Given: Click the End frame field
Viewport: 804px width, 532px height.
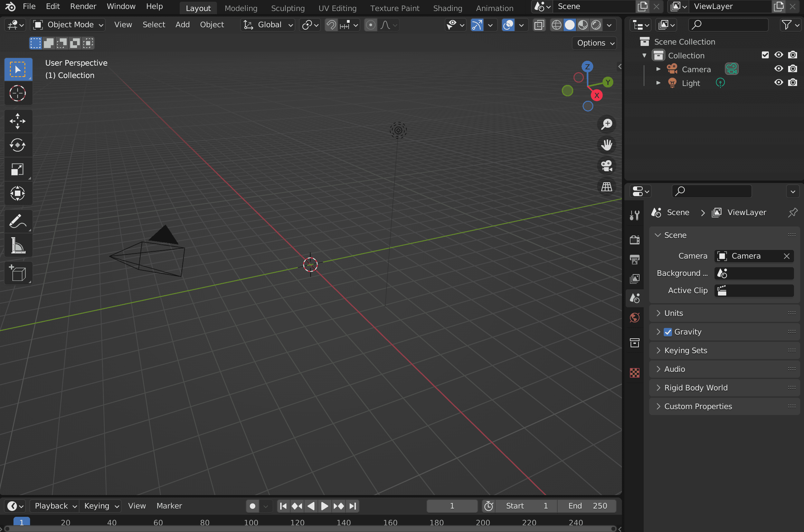Looking at the screenshot, I should pos(587,506).
